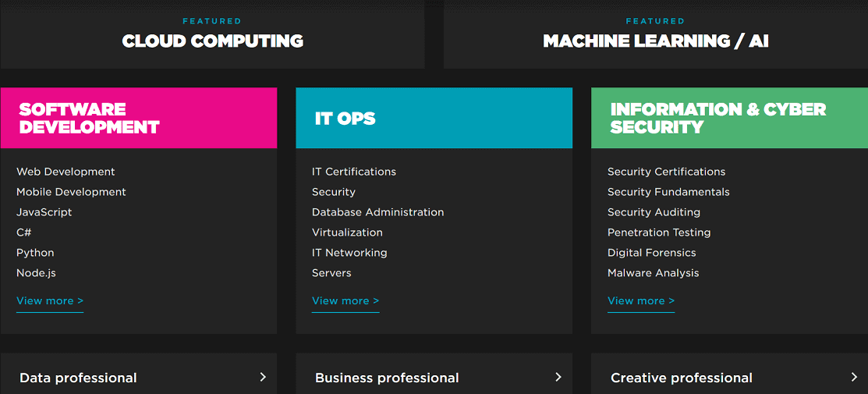
Task: View more Information & Cyber Security topics
Action: click(x=641, y=301)
